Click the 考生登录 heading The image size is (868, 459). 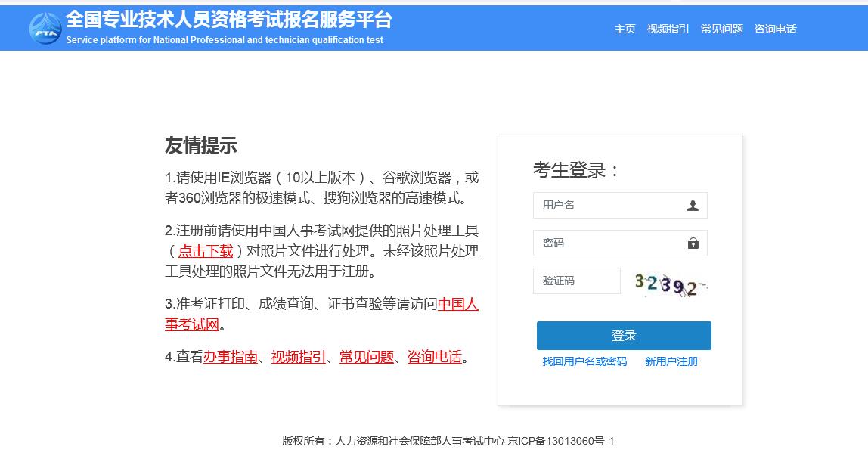click(x=575, y=170)
